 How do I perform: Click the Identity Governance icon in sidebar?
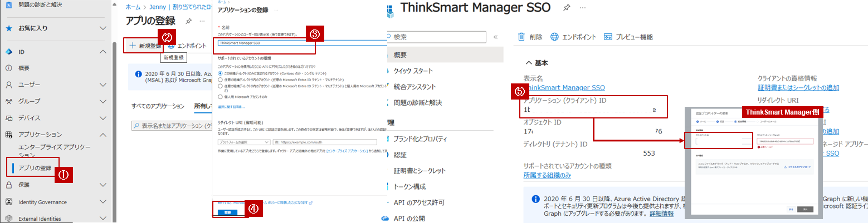[x=9, y=202]
